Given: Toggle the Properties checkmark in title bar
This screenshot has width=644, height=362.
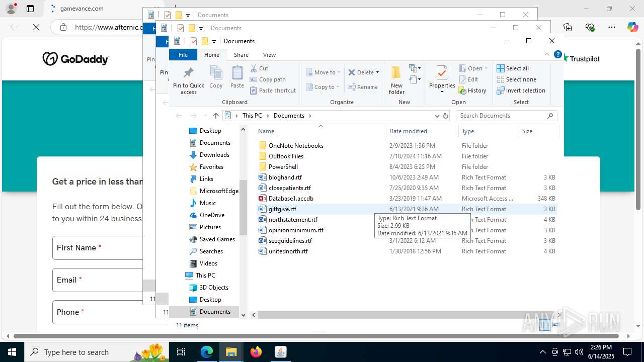Looking at the screenshot, I should [194, 41].
